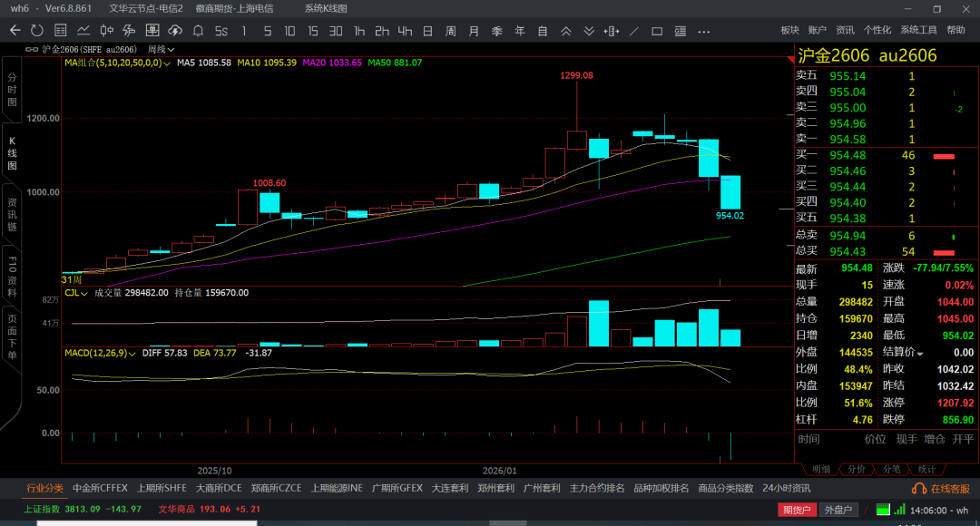This screenshot has width=980, height=526.
Task: Switch to the 15 minute period
Action: 312,31
